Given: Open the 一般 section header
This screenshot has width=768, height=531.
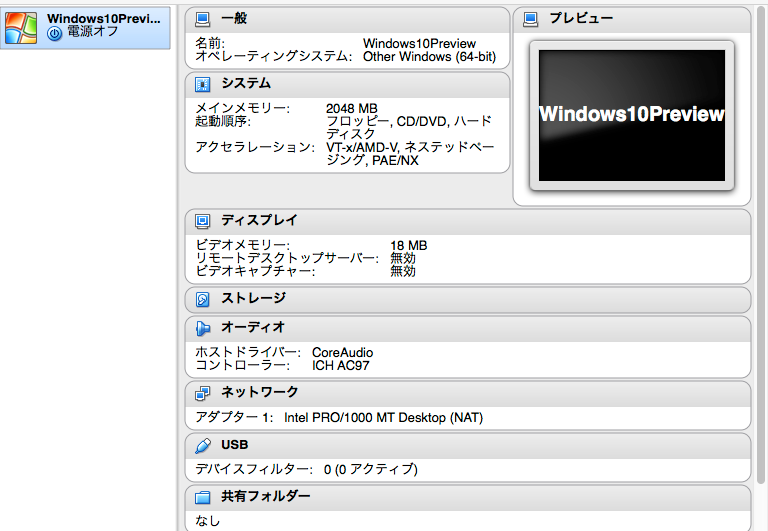Looking at the screenshot, I should (x=347, y=20).
